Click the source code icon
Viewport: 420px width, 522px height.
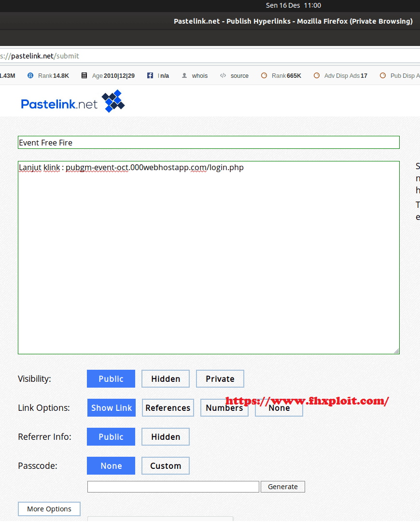point(223,75)
